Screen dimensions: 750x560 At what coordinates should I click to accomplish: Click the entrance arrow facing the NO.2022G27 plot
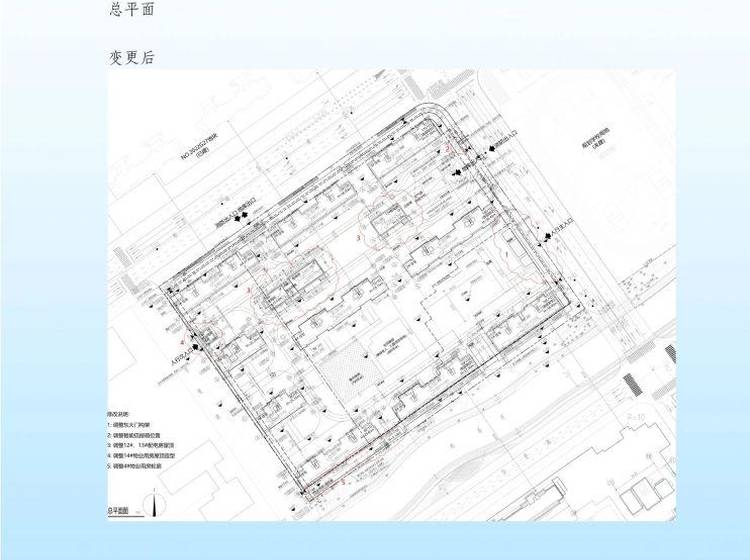pos(243,216)
